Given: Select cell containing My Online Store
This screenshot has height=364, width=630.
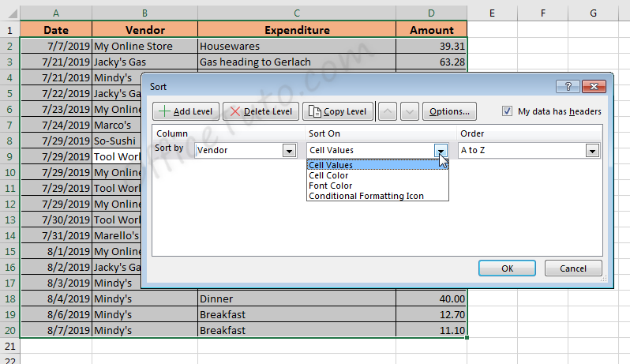Looking at the screenshot, I should pos(144,47).
